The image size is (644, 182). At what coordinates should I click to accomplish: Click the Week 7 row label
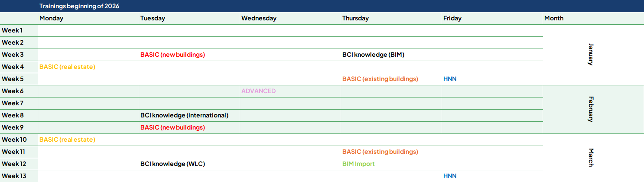coord(12,103)
